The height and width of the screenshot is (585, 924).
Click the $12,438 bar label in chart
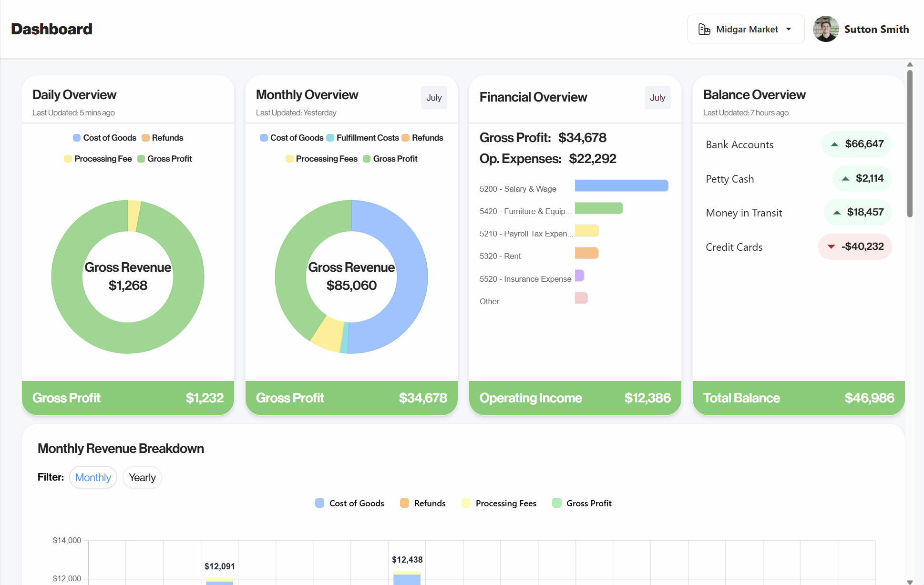pos(407,560)
